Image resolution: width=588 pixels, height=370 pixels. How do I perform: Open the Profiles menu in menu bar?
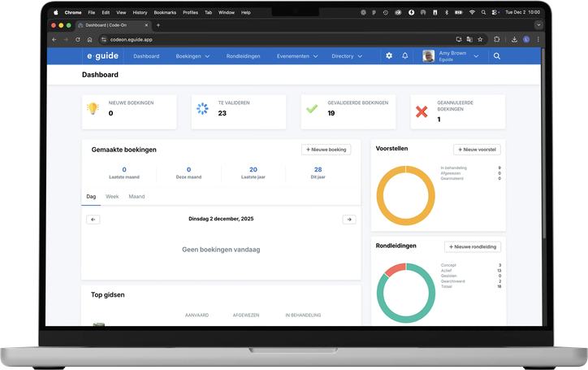(191, 12)
